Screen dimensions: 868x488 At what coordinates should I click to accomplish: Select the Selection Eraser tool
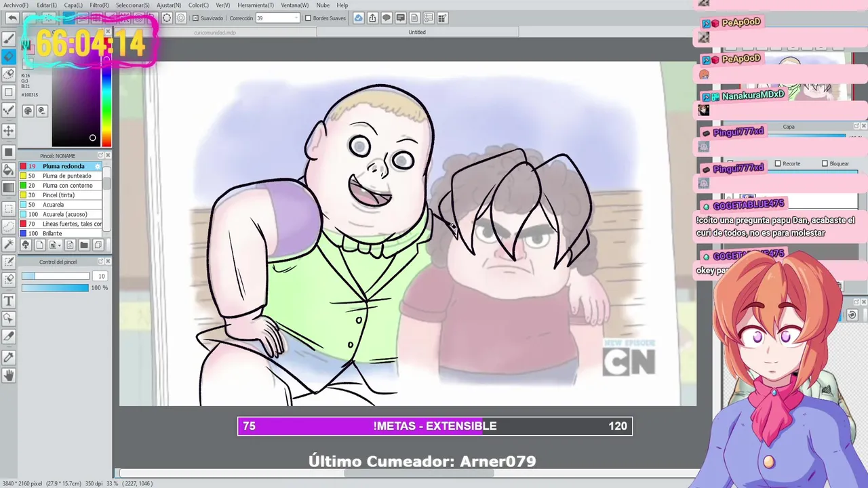(9, 279)
